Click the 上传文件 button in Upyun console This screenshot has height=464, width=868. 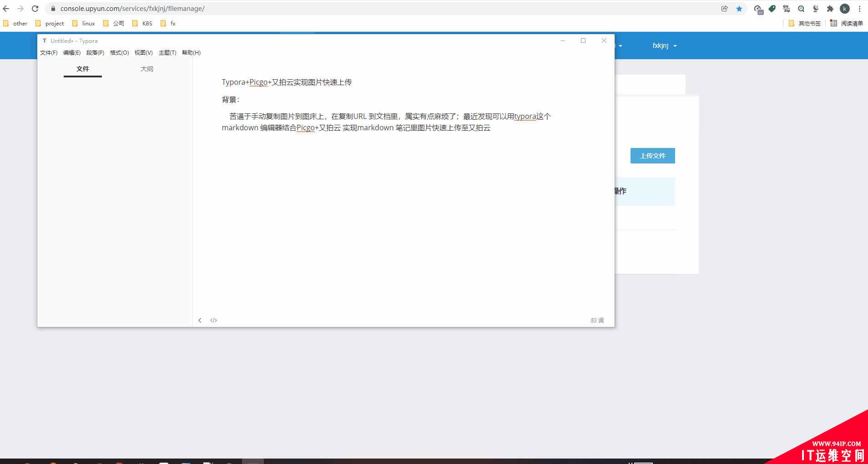(x=652, y=156)
